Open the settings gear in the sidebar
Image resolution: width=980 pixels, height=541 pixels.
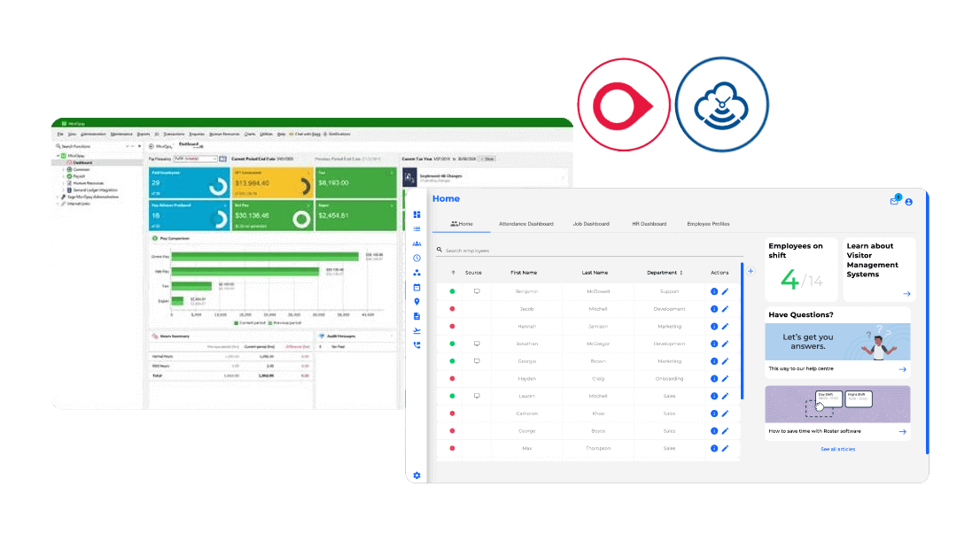(416, 475)
